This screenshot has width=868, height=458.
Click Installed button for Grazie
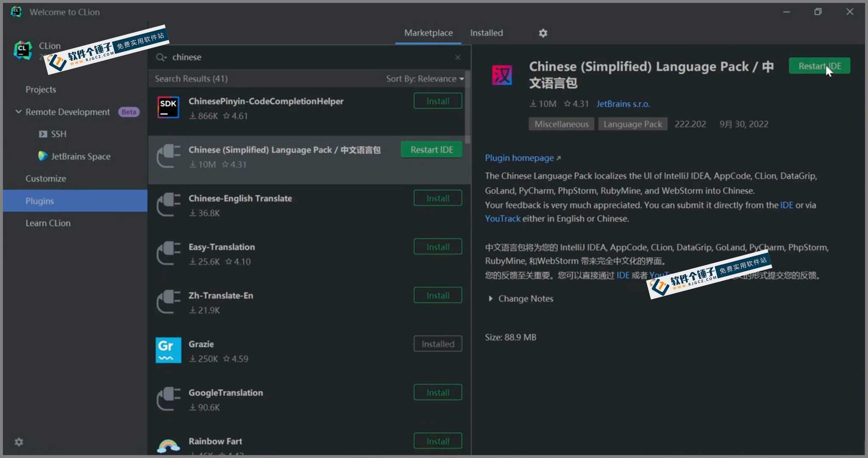coord(438,344)
